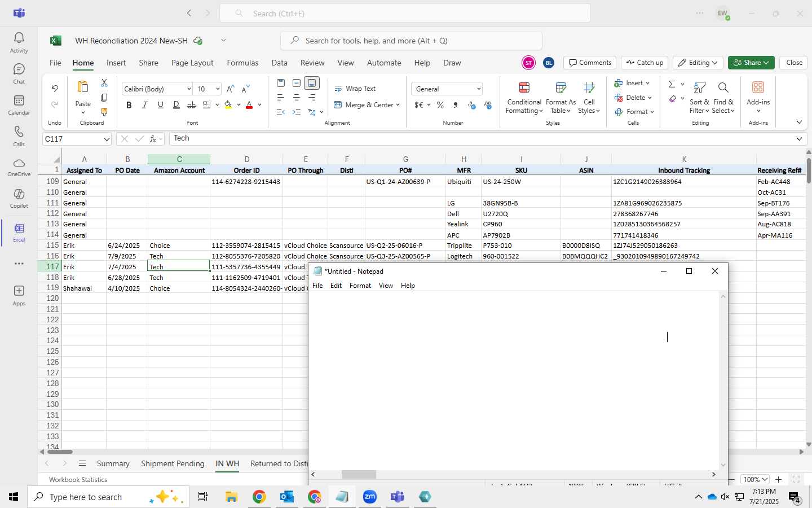This screenshot has width=812, height=508.
Task: Open zoom level 100% dropdown
Action: coord(756,479)
